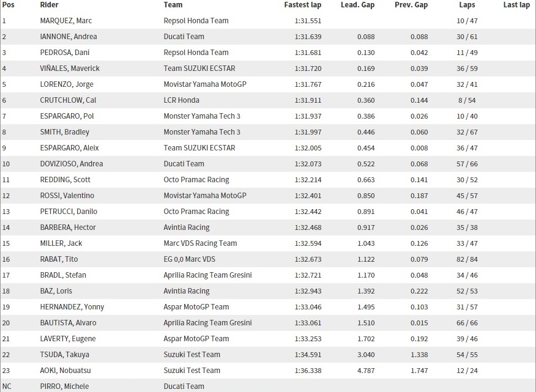The width and height of the screenshot is (536, 392).
Task: Click LCR Honda team name
Action: [182, 100]
